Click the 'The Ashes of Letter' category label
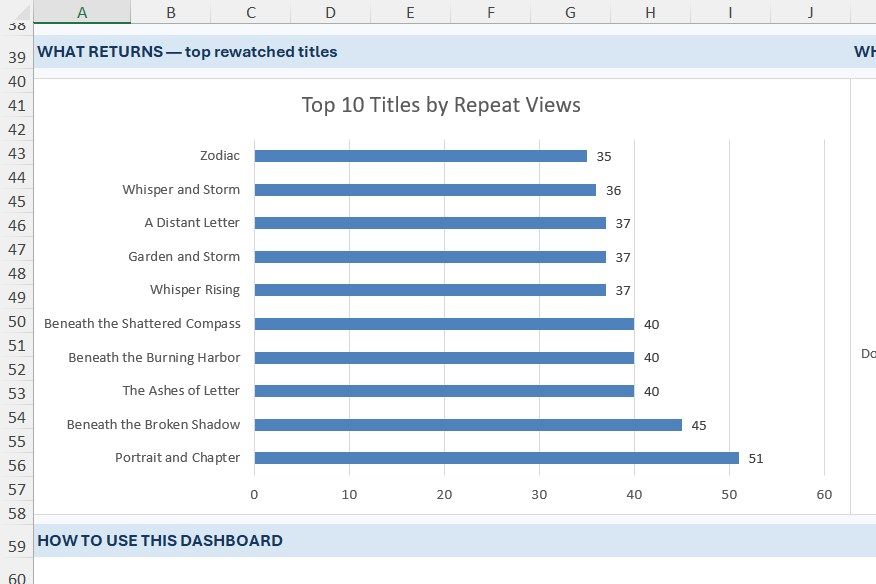 181,390
